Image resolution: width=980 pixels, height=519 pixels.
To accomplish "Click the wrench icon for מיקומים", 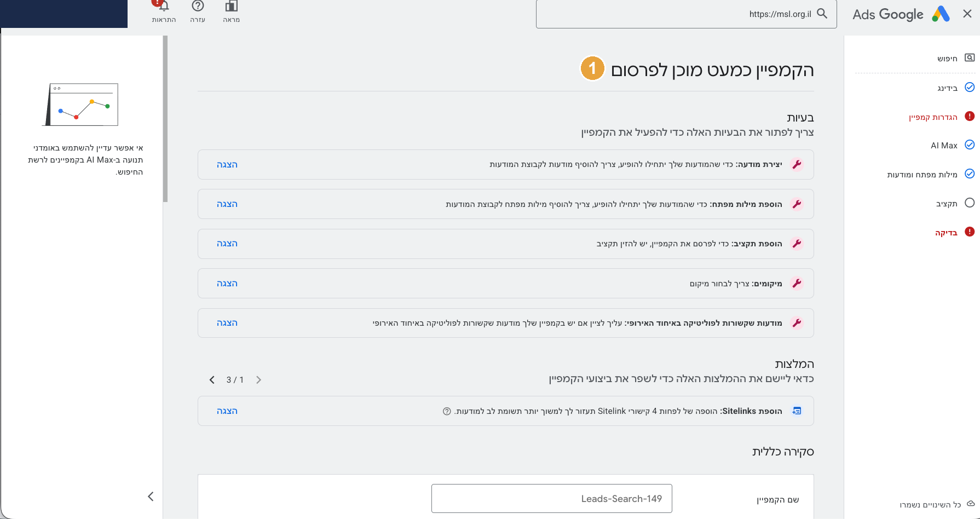I will [x=797, y=283].
